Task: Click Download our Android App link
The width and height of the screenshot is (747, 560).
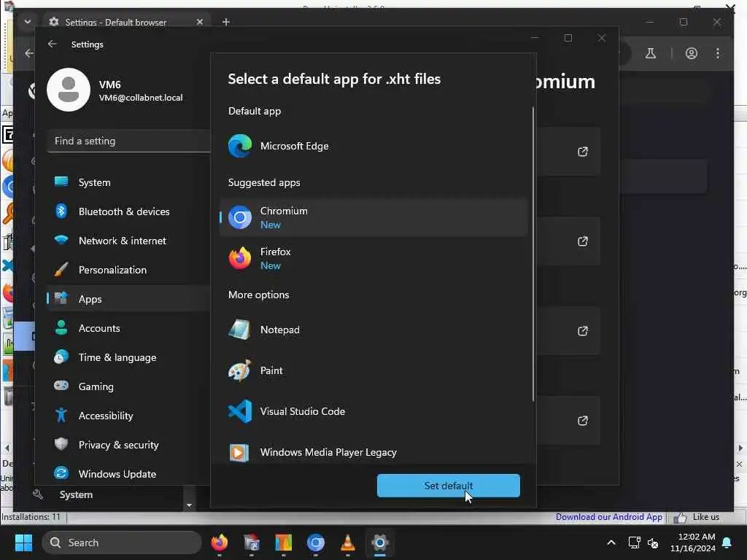Action: pos(609,517)
